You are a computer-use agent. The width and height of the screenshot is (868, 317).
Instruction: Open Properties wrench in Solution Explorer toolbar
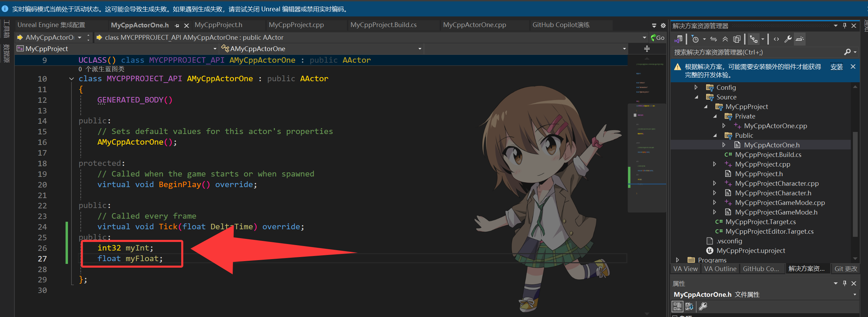[788, 39]
